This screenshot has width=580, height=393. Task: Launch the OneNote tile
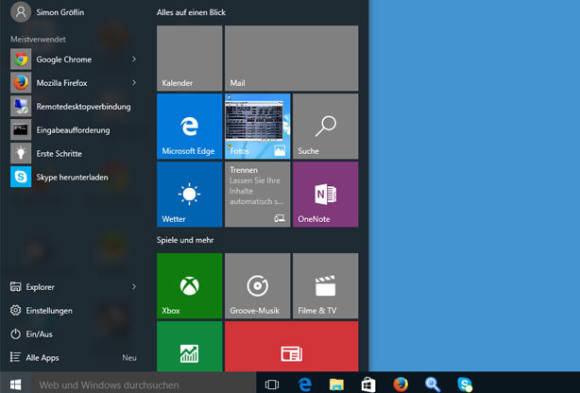(326, 194)
